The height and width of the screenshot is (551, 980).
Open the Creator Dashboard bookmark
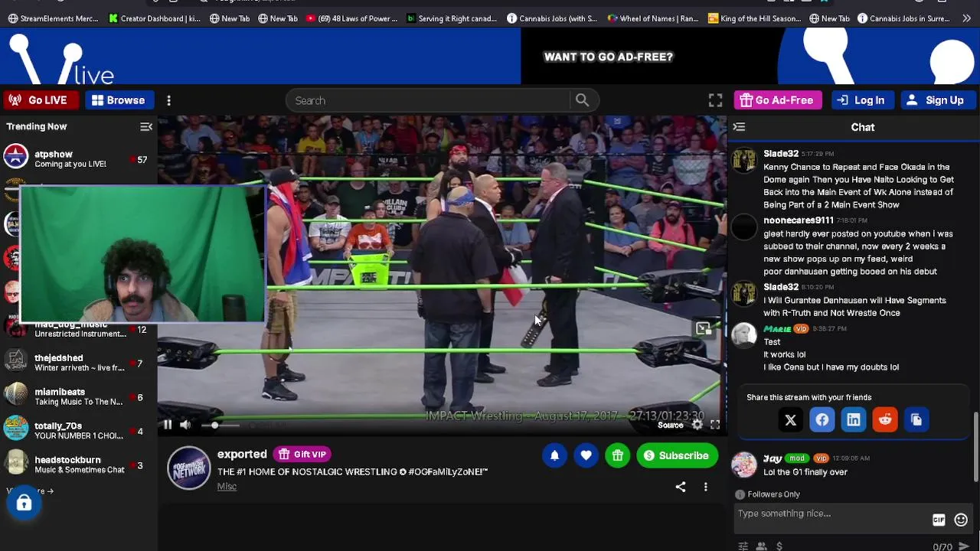(155, 18)
